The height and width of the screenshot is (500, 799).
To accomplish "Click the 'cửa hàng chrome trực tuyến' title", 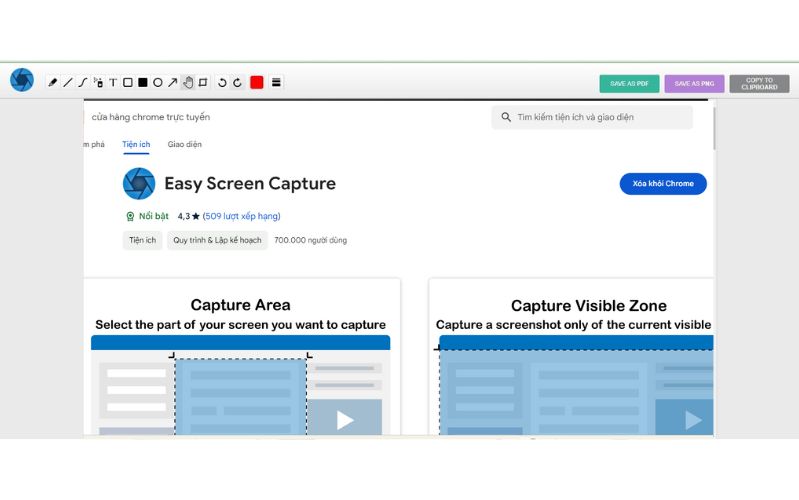I will [151, 117].
